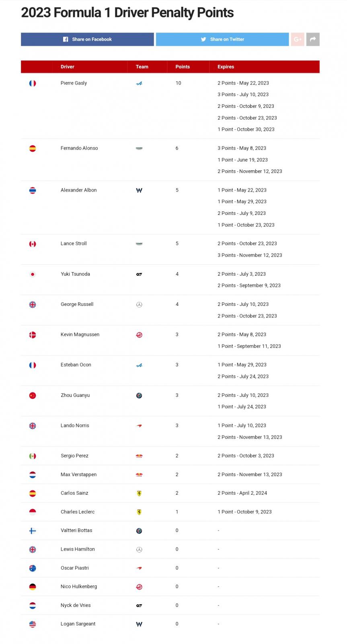Click the Points column header
The height and width of the screenshot is (644, 347).
coord(183,67)
